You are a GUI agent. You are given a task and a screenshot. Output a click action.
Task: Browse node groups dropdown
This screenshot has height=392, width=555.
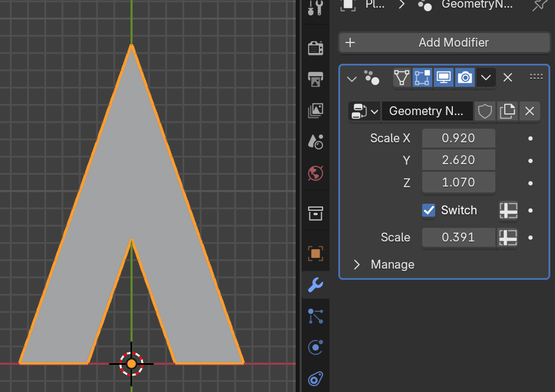point(364,112)
